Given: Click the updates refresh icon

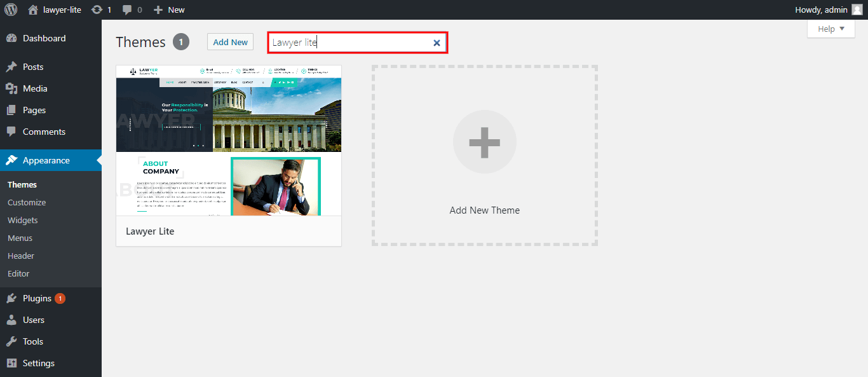Looking at the screenshot, I should 97,10.
